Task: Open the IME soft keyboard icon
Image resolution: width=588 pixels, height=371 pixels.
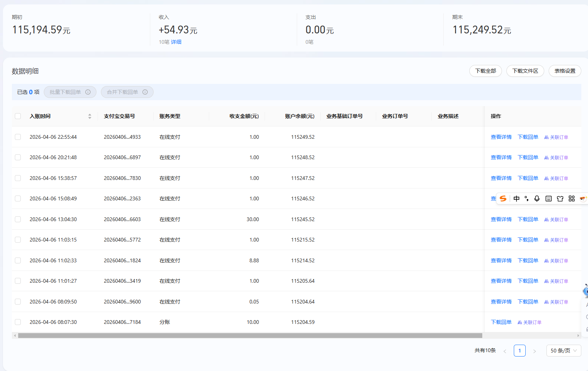Action: 549,199
